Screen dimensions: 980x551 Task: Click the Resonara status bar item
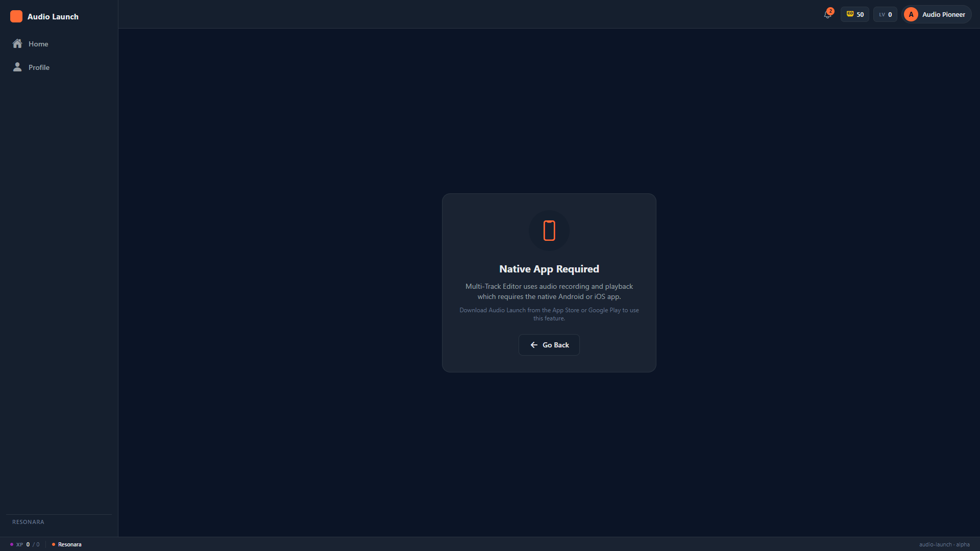coord(69,544)
